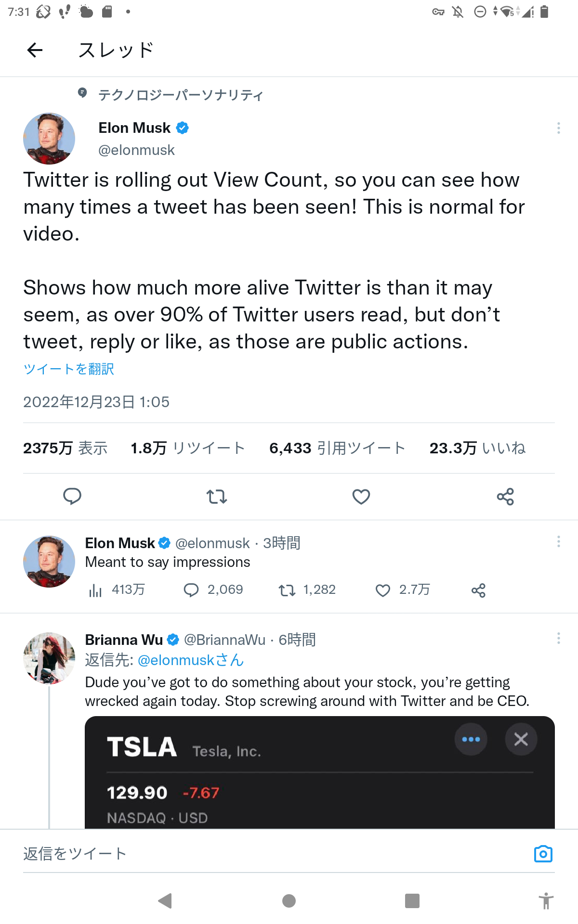
Task: Open replies on the 2,069-comment tweet
Action: [x=191, y=590]
